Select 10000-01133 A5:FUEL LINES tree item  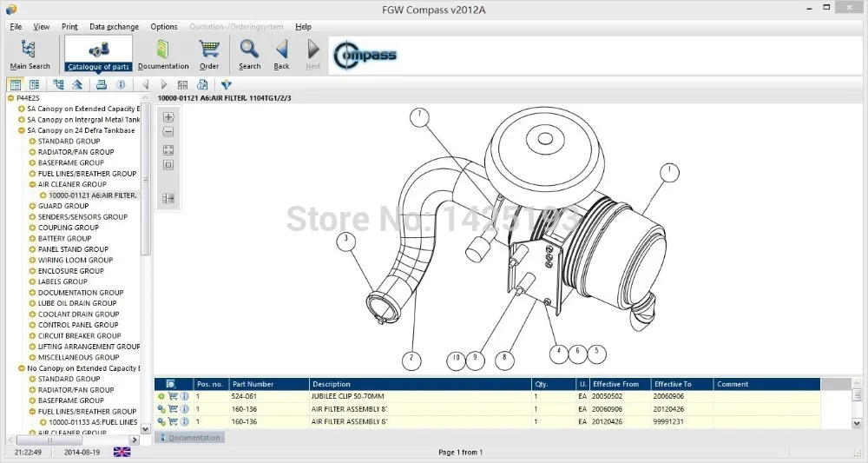coord(93,422)
